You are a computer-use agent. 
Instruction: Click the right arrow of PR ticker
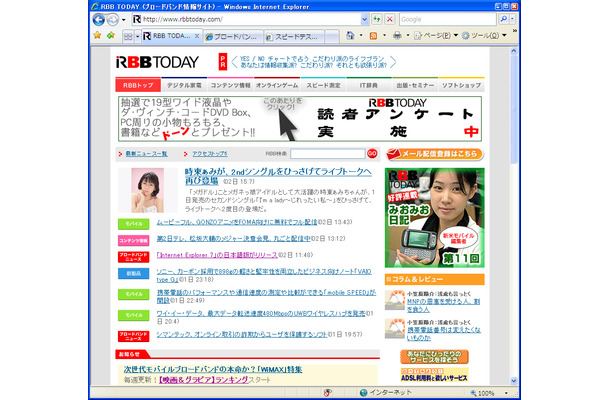pos(393,62)
